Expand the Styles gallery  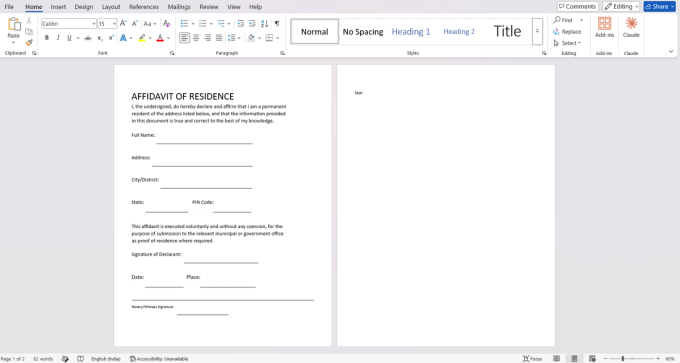coord(537,31)
